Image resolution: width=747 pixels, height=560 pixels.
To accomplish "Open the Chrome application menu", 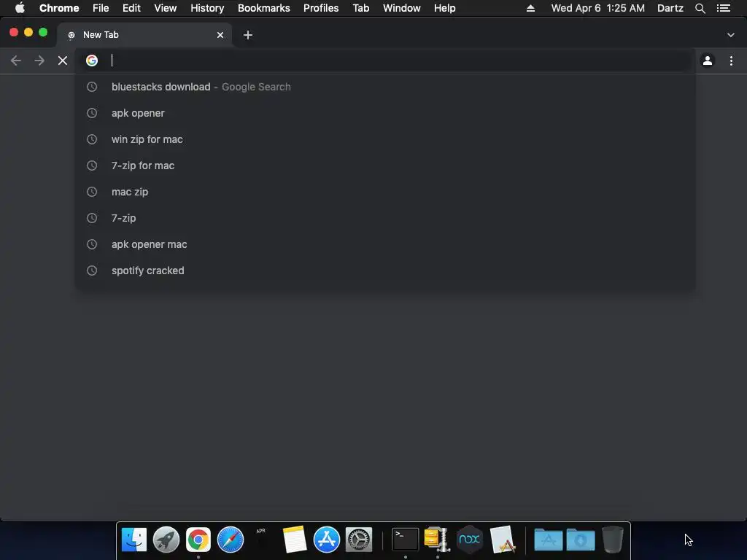I will 59,8.
